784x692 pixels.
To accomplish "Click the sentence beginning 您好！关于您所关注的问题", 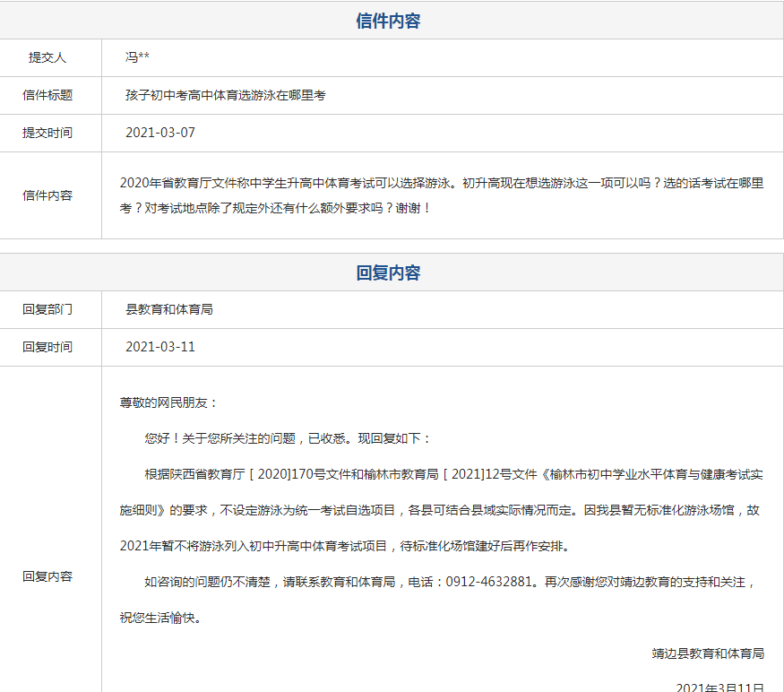I will click(x=287, y=438).
